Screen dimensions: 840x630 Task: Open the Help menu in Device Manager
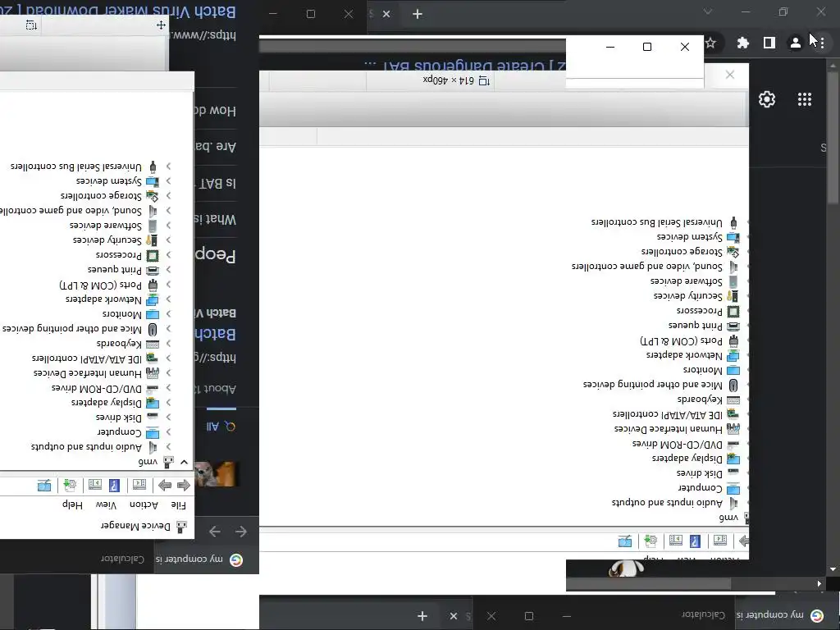click(72, 504)
